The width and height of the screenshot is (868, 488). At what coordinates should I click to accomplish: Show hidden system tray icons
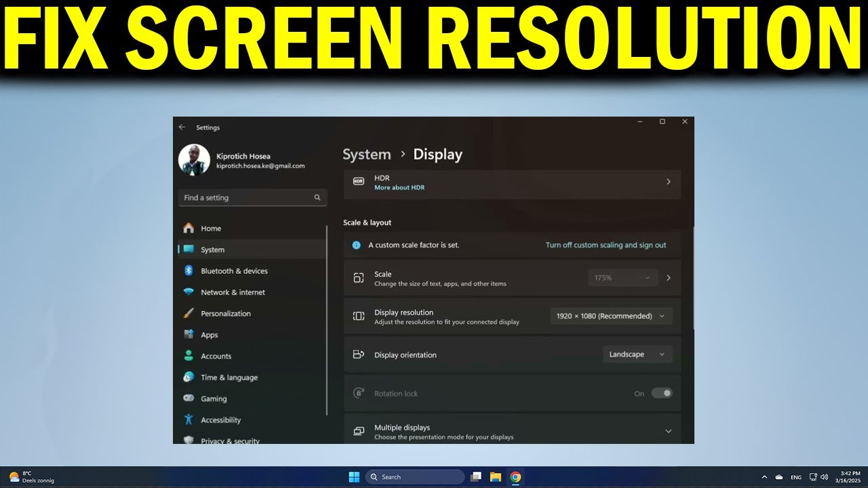coord(764,477)
